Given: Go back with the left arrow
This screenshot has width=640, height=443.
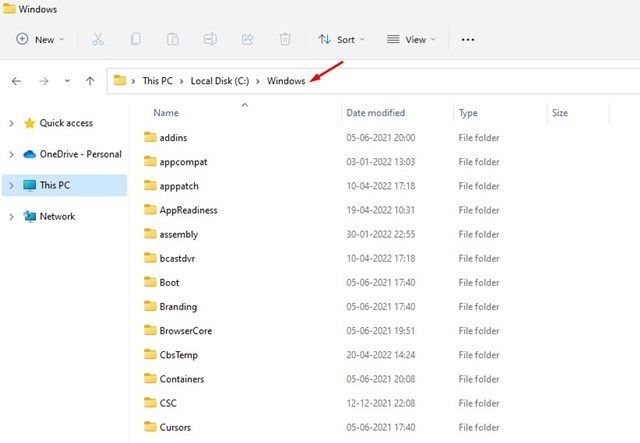Looking at the screenshot, I should 16,81.
